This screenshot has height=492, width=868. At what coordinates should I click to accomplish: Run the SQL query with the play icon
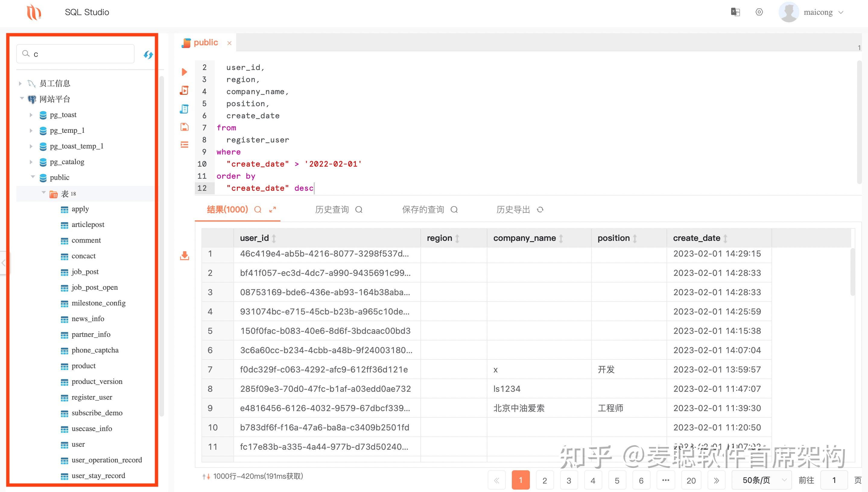coord(184,72)
